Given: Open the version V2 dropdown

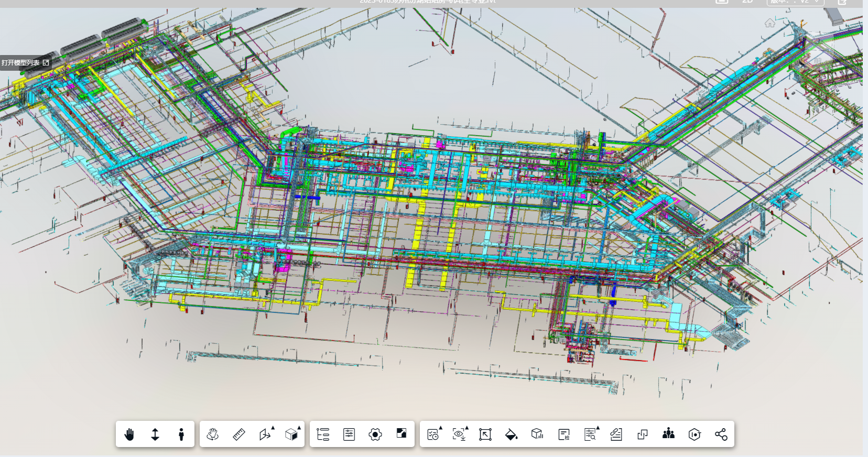Looking at the screenshot, I should click(x=795, y=2).
